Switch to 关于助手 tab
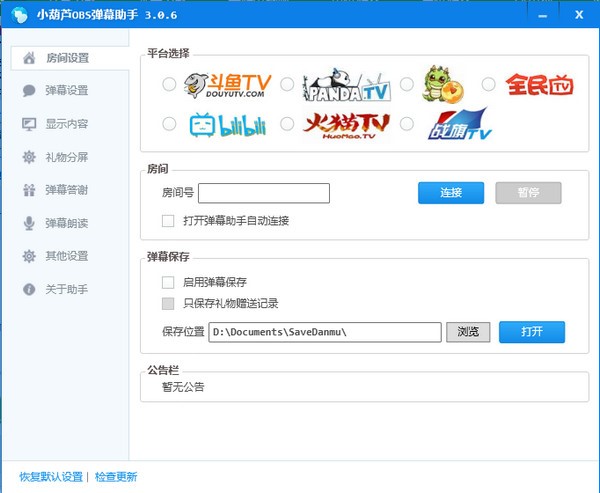This screenshot has height=493, width=600. [x=67, y=289]
